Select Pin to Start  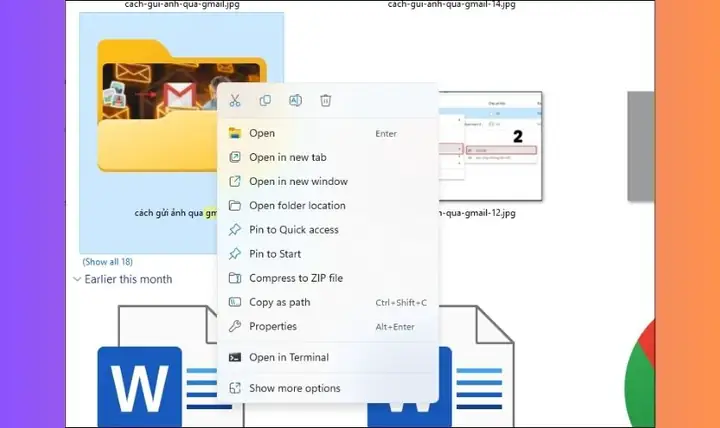coord(328,254)
